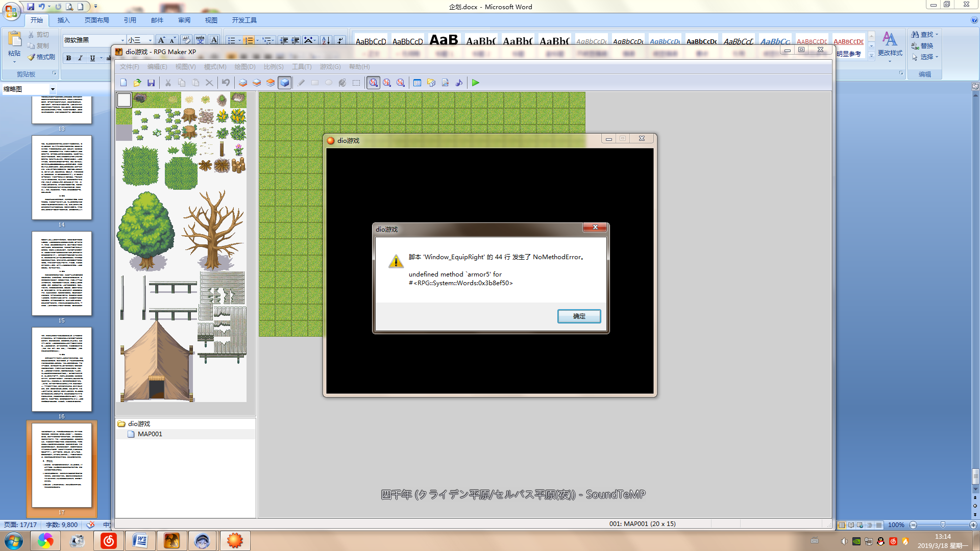Start playtest with green play icon
The image size is (980, 551).
coord(476,83)
